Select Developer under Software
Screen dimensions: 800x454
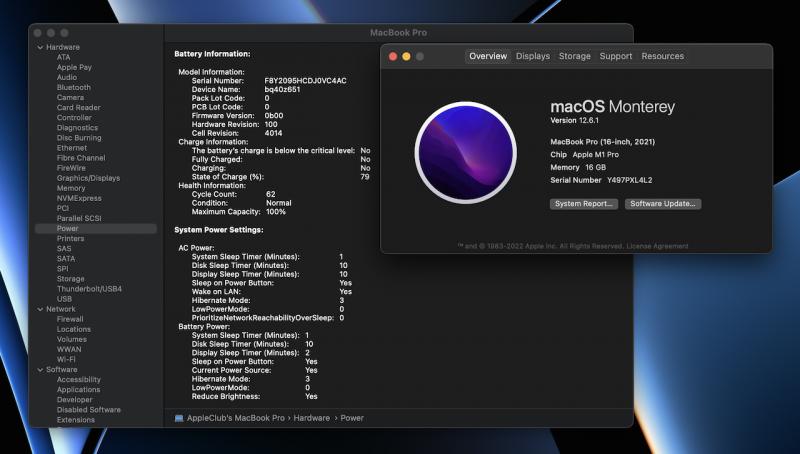pos(74,400)
